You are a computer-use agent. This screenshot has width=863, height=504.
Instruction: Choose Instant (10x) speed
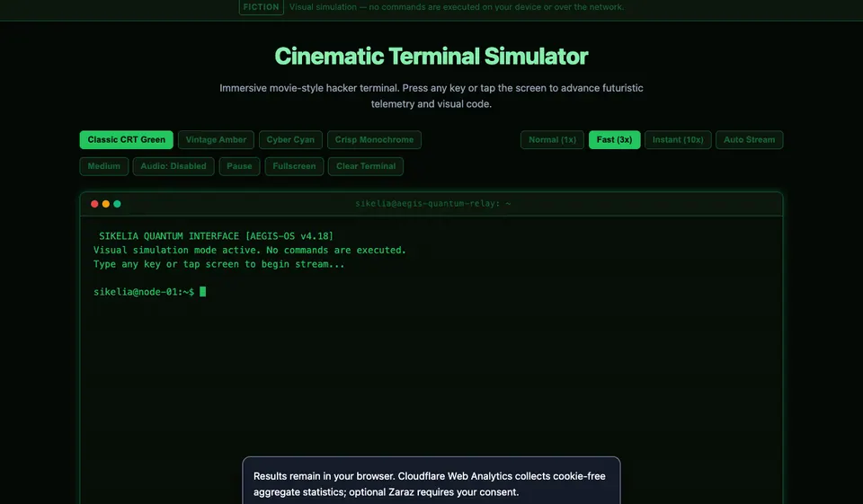tap(678, 140)
